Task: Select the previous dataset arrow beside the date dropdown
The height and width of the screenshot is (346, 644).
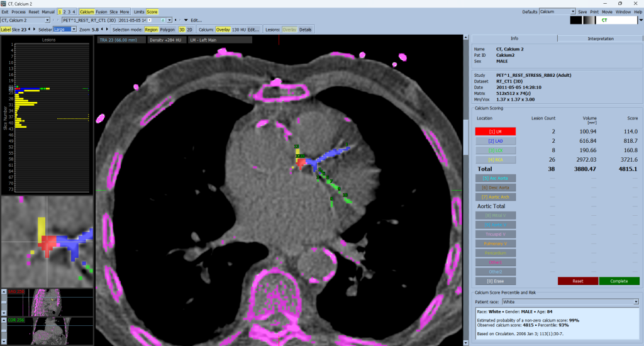Action: 176,20
